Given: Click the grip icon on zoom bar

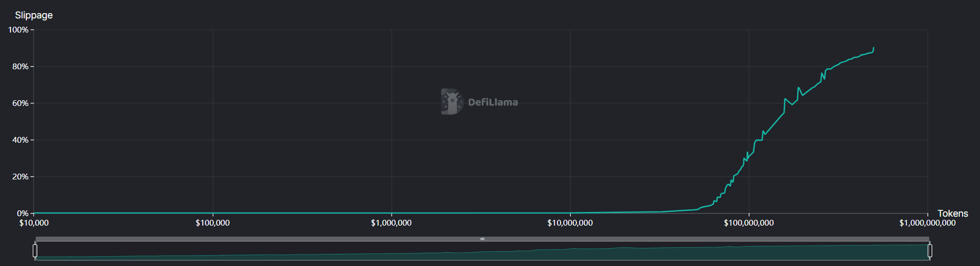Looking at the screenshot, I should pos(482,239).
